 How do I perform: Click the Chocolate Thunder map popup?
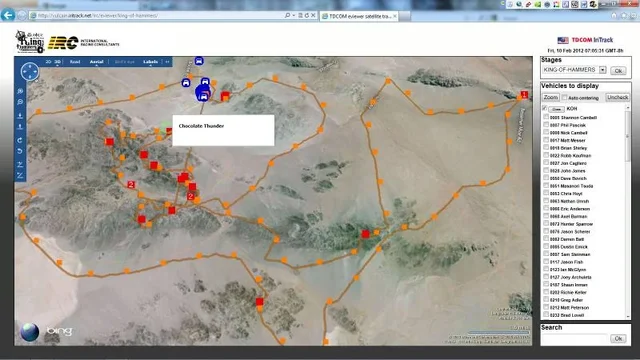pyautogui.click(x=223, y=130)
